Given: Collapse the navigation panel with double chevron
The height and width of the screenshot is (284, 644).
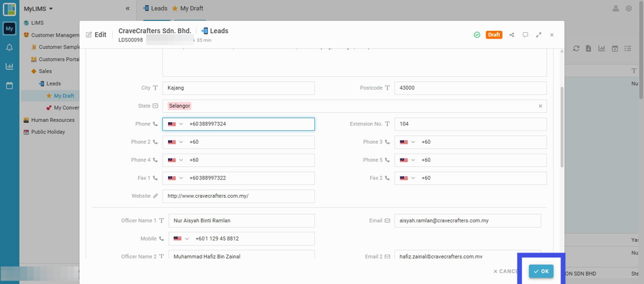Looking at the screenshot, I should click(x=127, y=8).
